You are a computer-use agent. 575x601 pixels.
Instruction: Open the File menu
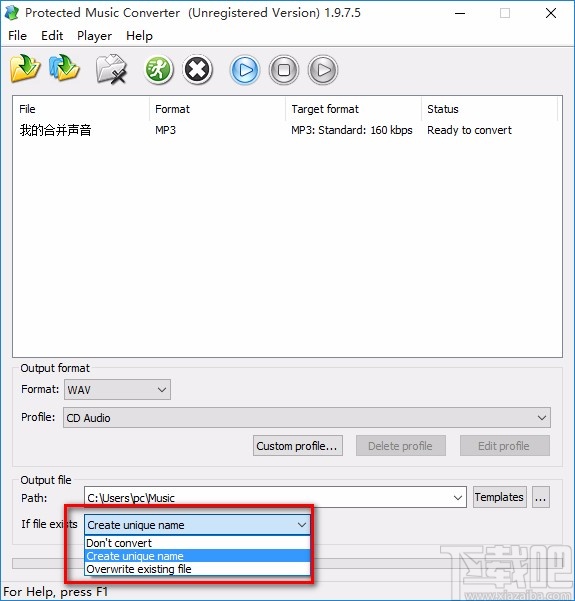[x=18, y=36]
